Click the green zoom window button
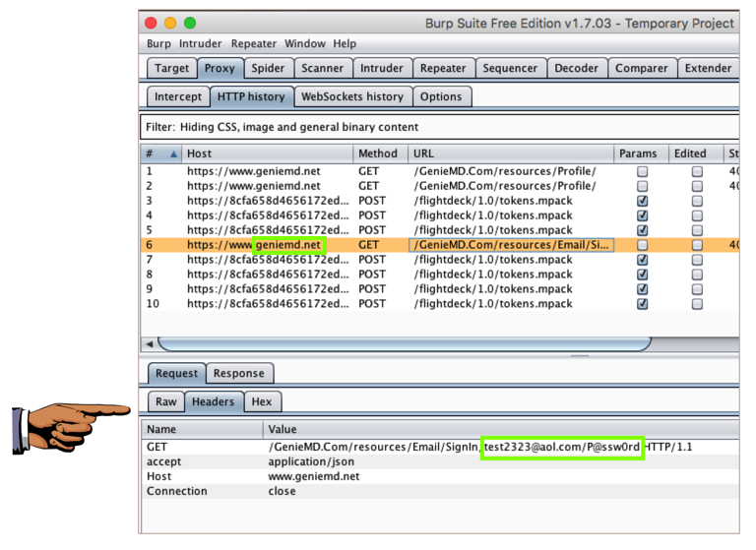The image size is (756, 550). tap(190, 23)
